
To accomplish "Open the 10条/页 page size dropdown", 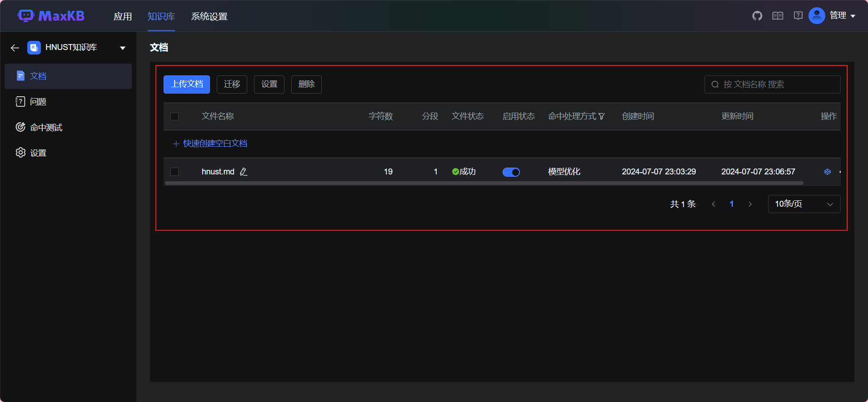I will (x=803, y=204).
